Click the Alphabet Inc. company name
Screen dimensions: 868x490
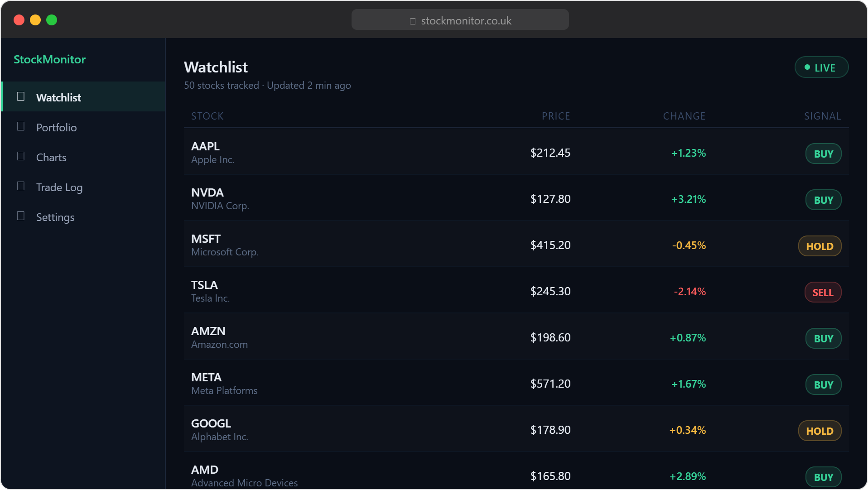tap(220, 437)
